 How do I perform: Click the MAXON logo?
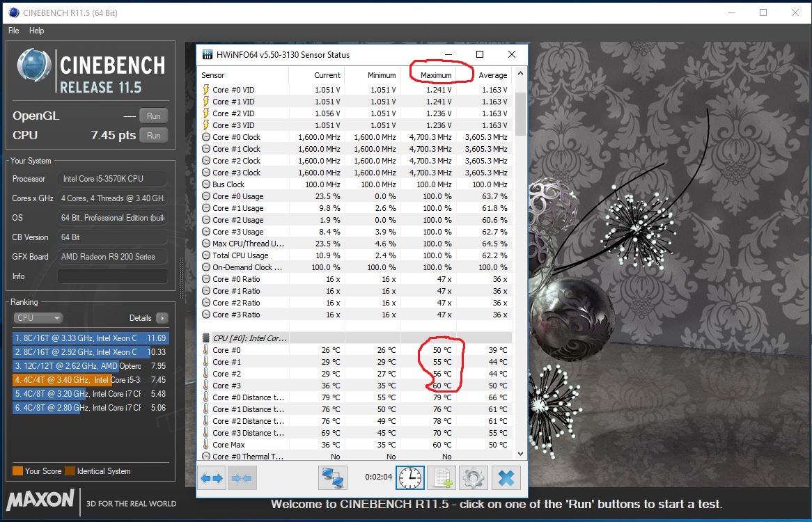[x=40, y=500]
